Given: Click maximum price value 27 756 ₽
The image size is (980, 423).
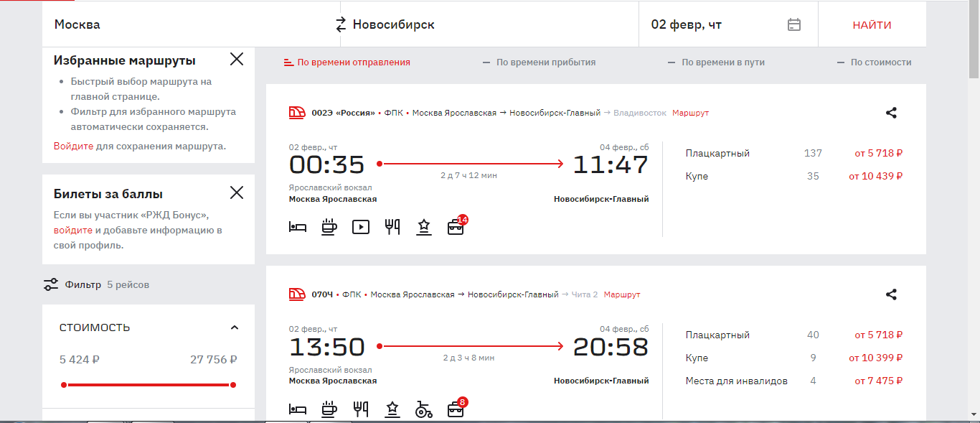Looking at the screenshot, I should 214,359.
